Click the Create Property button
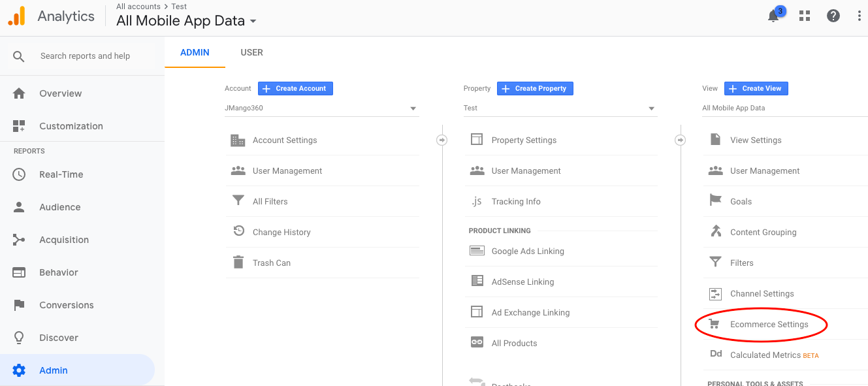The height and width of the screenshot is (386, 868). (x=535, y=88)
